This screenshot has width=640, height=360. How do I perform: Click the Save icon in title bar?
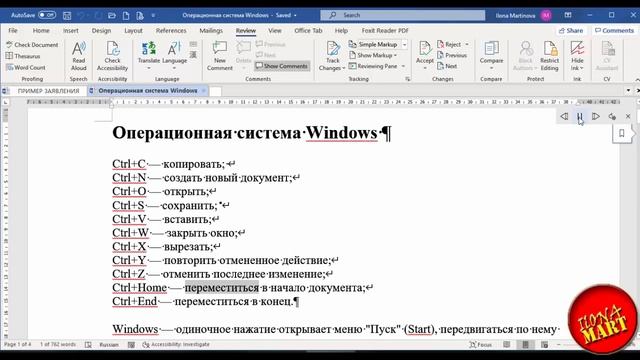click(67, 16)
